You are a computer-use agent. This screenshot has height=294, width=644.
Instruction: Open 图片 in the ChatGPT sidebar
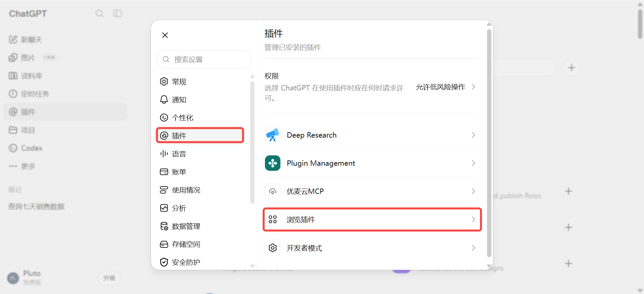pyautogui.click(x=65, y=58)
